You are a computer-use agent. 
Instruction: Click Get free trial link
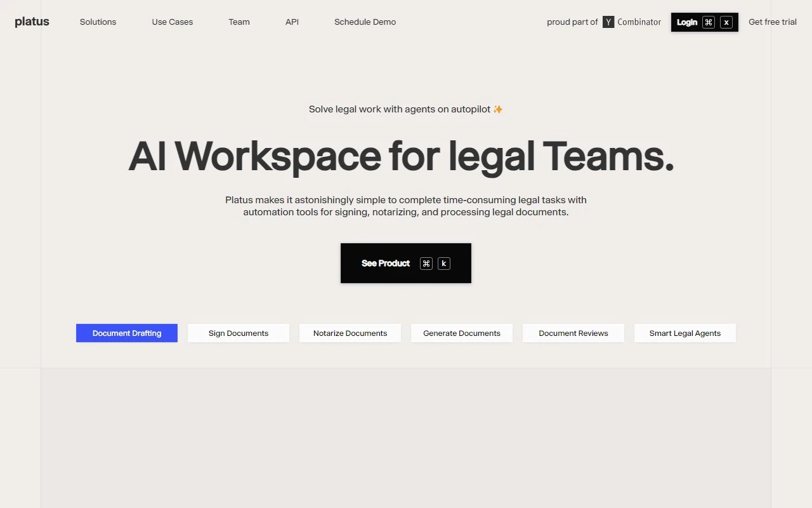pos(772,22)
